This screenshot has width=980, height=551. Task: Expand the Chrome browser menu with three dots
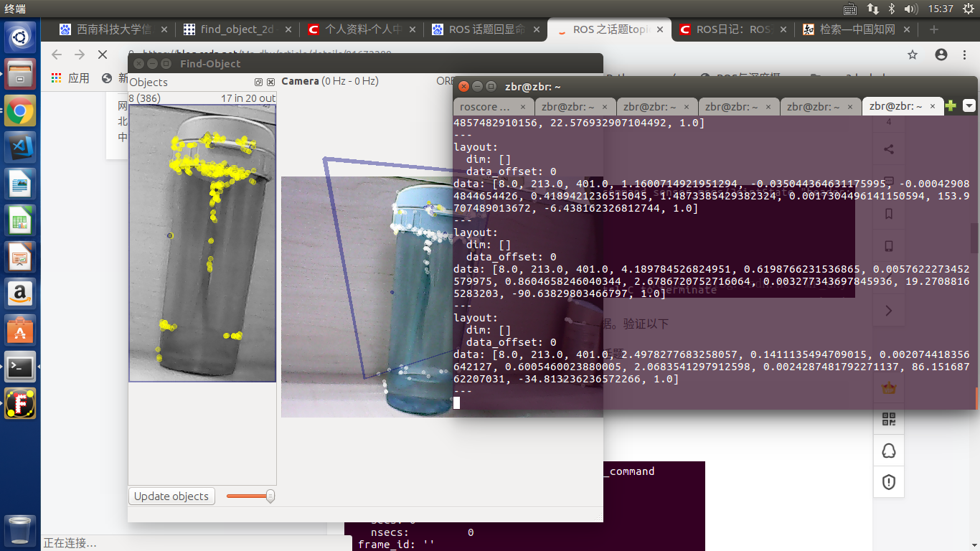[963, 55]
